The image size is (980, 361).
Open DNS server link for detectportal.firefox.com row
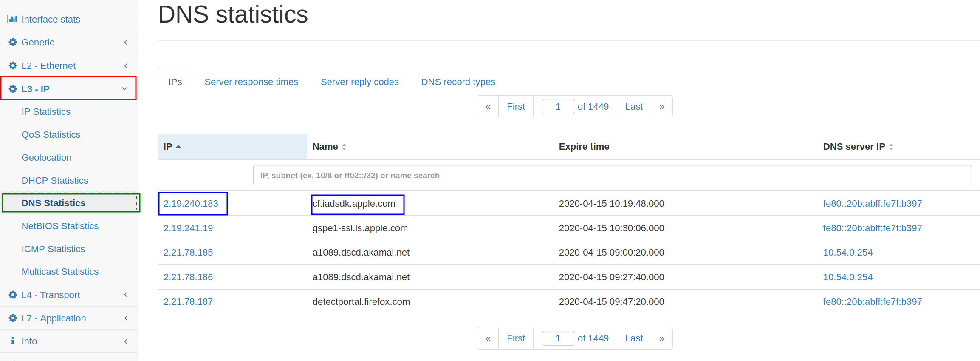tap(873, 301)
